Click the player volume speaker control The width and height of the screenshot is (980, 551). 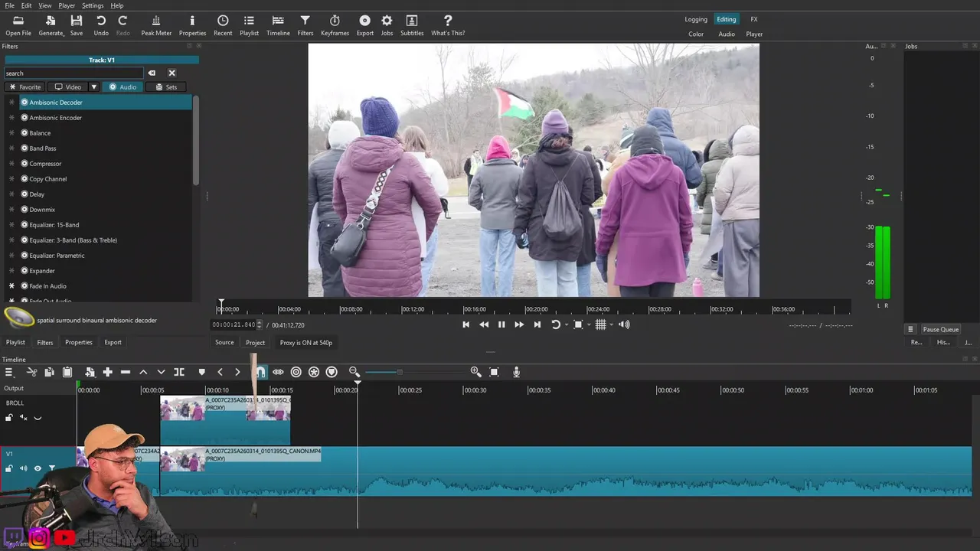click(x=624, y=324)
